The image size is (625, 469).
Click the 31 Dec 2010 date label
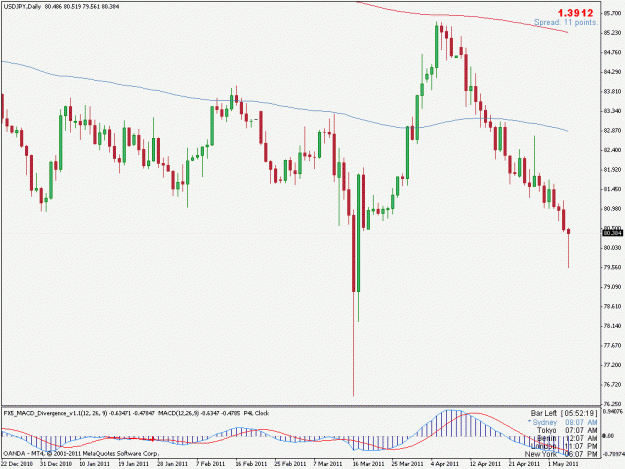[56, 464]
